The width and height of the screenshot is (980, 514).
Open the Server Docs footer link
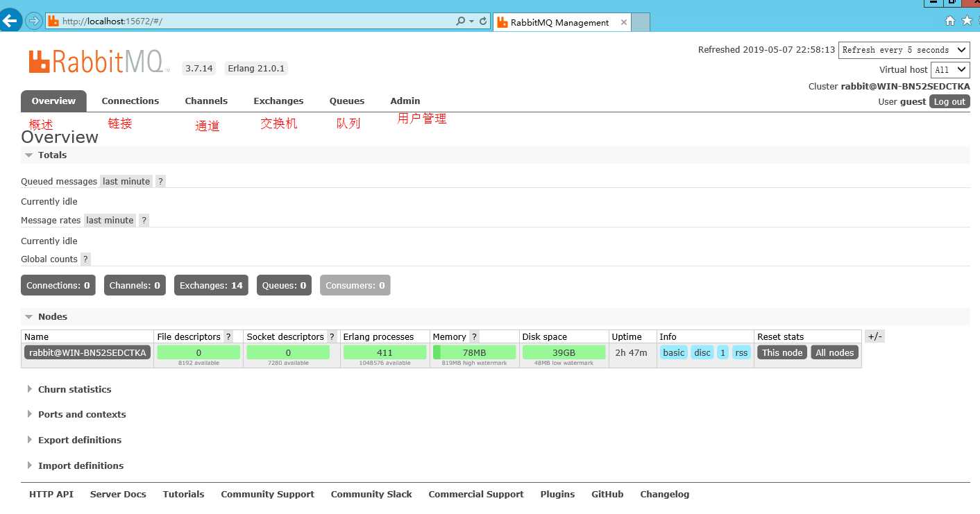[118, 494]
